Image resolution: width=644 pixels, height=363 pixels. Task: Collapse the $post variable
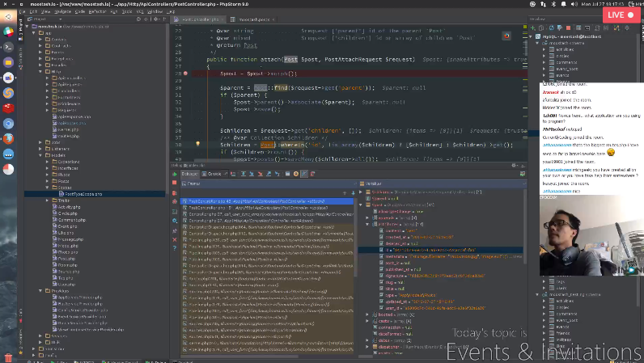pos(361,205)
